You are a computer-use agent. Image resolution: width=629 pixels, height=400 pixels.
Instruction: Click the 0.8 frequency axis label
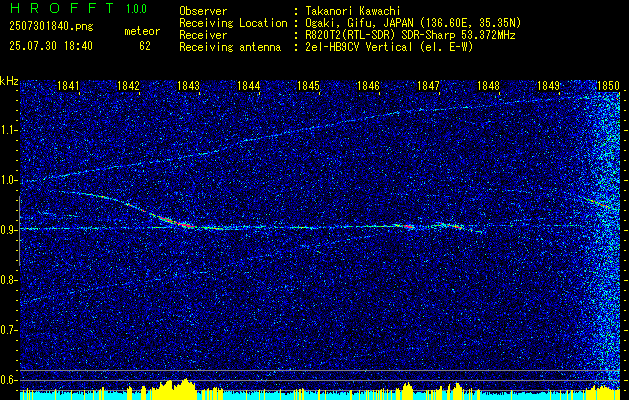tap(8, 280)
